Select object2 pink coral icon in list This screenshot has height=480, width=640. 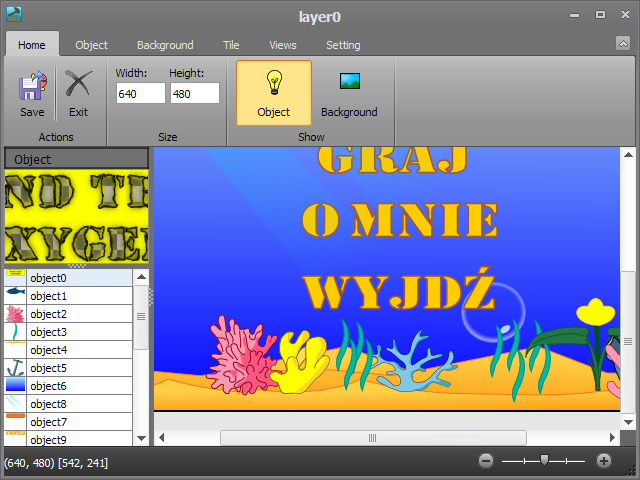[x=15, y=314]
